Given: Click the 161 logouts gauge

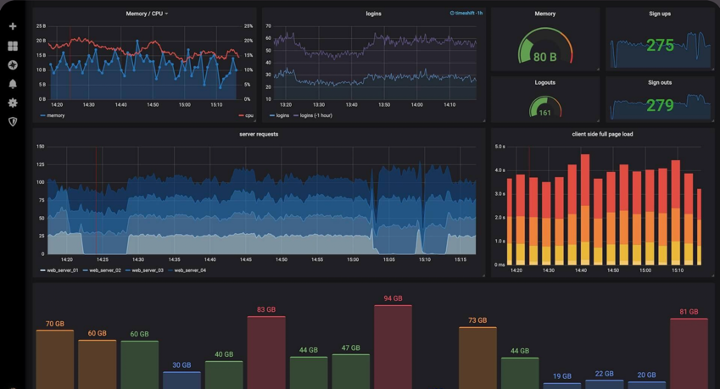Looking at the screenshot, I should point(545,107).
